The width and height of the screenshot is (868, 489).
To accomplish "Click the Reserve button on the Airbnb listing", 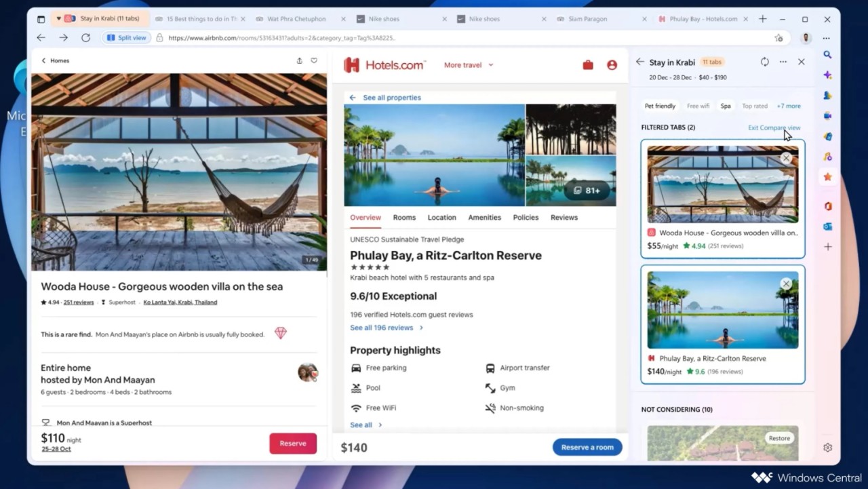I will tap(292, 443).
